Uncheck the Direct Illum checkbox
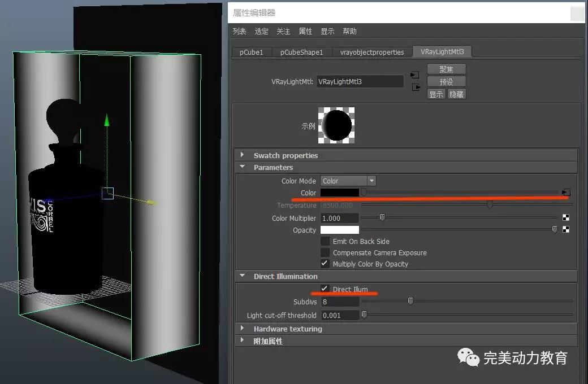Image resolution: width=588 pixels, height=384 pixels. pyautogui.click(x=325, y=289)
